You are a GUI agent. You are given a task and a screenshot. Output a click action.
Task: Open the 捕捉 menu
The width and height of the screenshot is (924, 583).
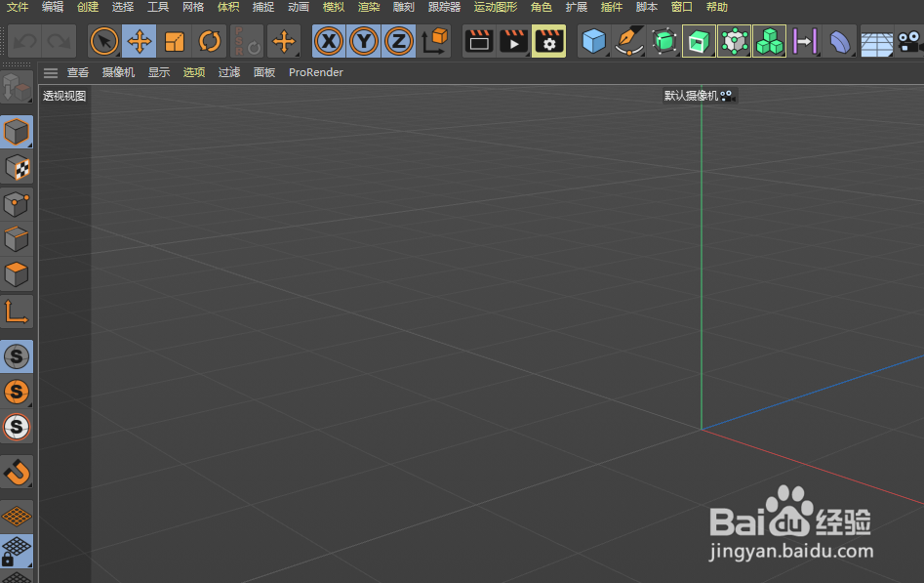(262, 7)
